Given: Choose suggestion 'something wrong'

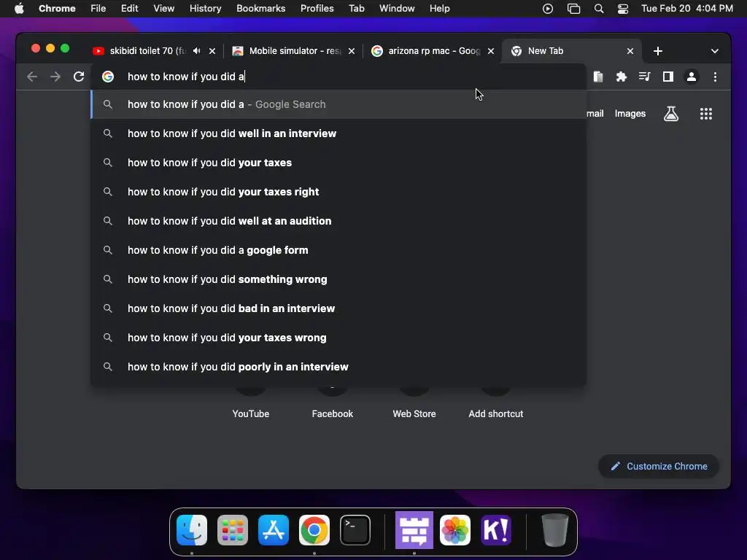Looking at the screenshot, I should (338, 279).
